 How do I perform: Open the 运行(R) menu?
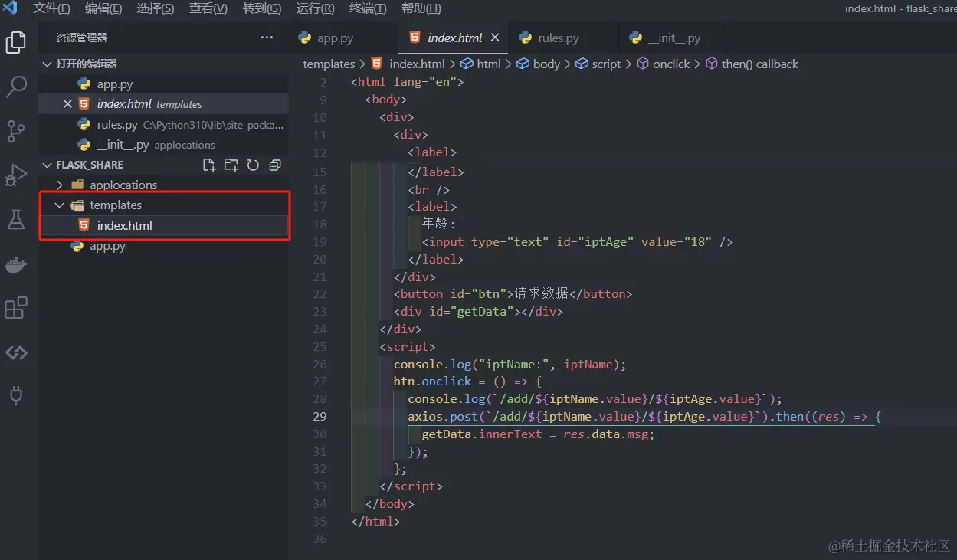click(315, 9)
